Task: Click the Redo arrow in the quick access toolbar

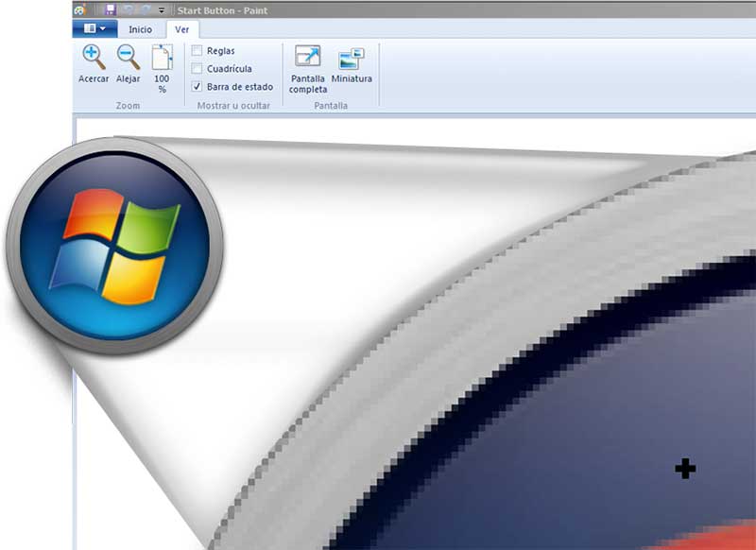Action: point(146,10)
